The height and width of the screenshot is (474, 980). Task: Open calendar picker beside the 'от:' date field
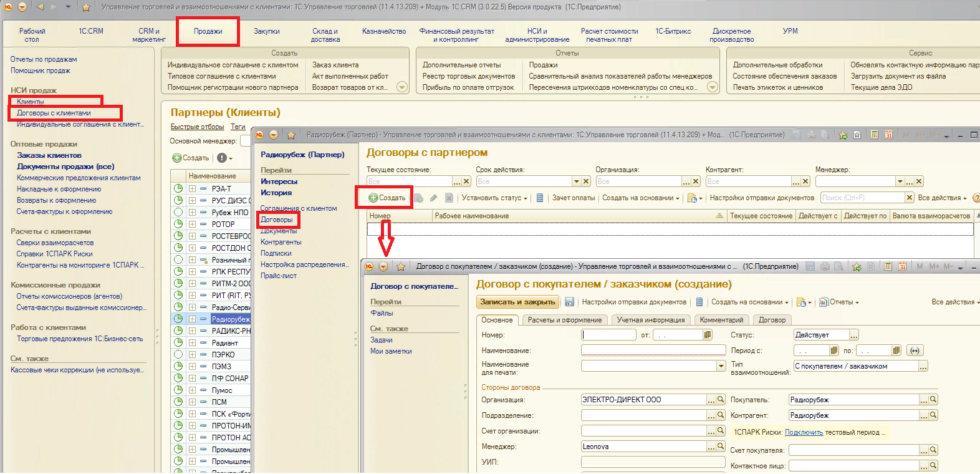[x=708, y=335]
